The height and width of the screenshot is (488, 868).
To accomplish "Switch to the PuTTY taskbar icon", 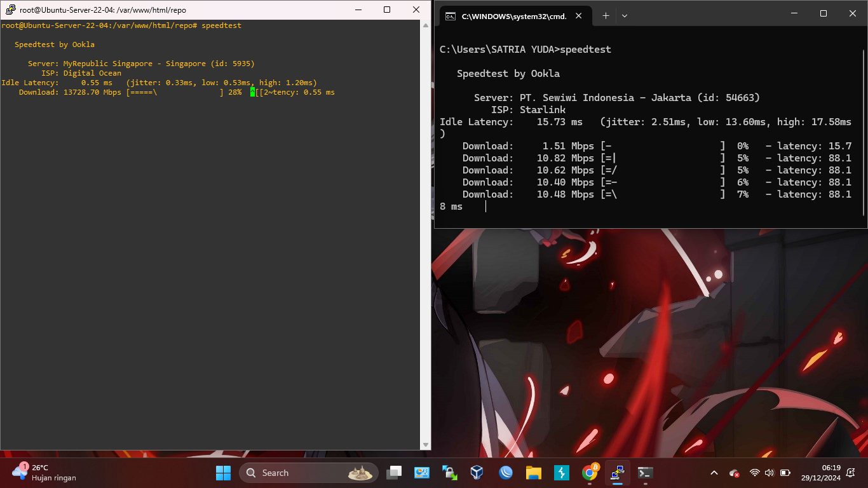I will click(x=617, y=473).
